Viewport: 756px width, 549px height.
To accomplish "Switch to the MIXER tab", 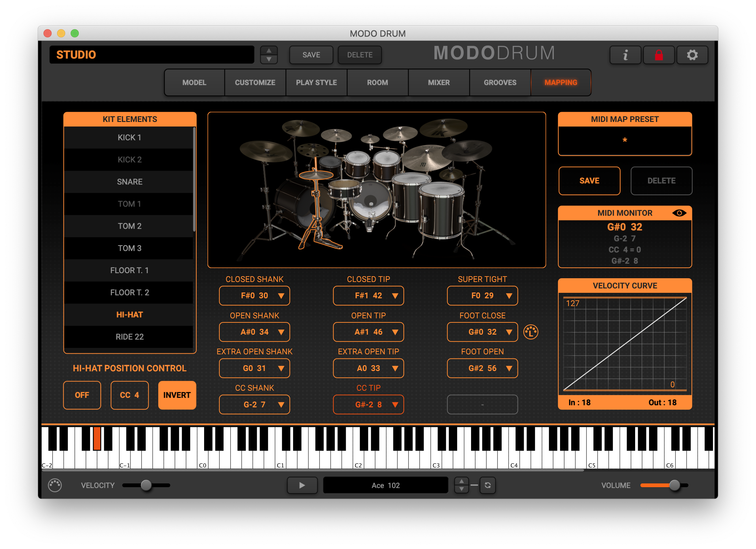I will click(439, 83).
